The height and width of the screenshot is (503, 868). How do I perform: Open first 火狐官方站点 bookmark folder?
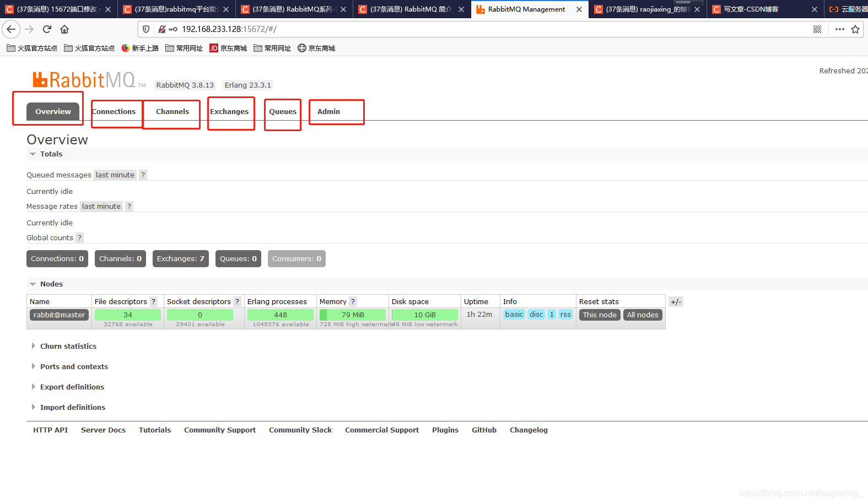pos(32,48)
